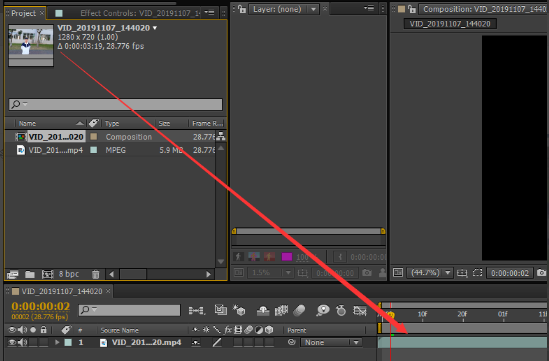The image size is (549, 361).
Task: Expand layer 1 properties triangle
Action: pyautogui.click(x=57, y=342)
